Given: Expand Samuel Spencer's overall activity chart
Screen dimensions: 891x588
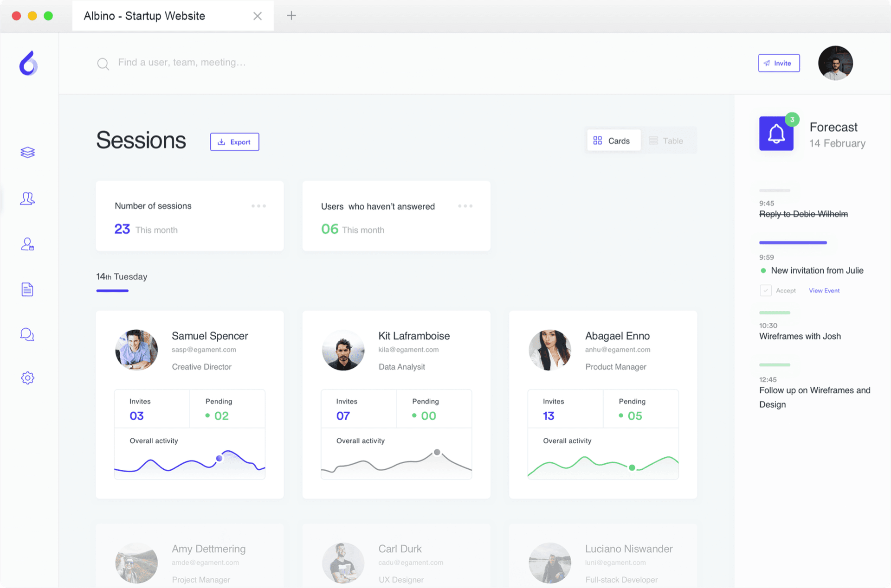Looking at the screenshot, I should (189, 460).
